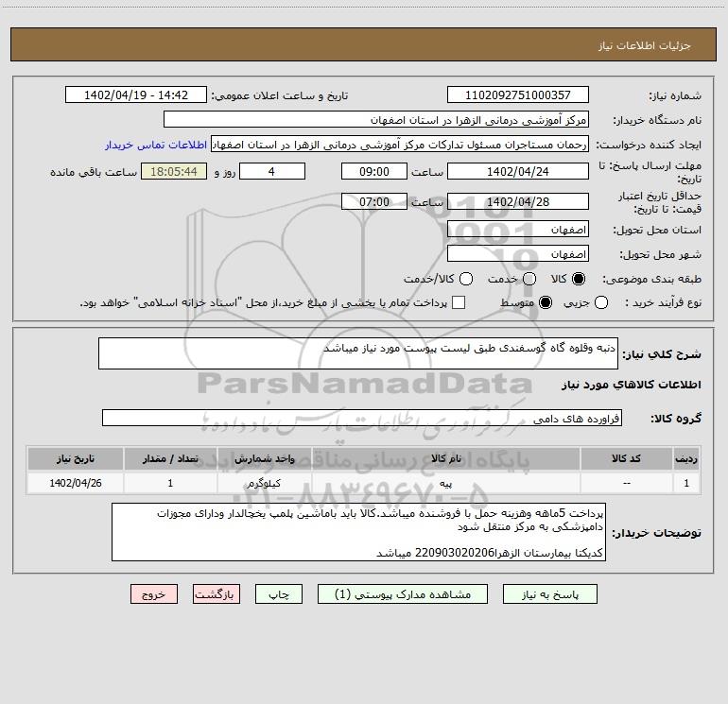
Task: Click the item name cell پیه
Action: [445, 484]
